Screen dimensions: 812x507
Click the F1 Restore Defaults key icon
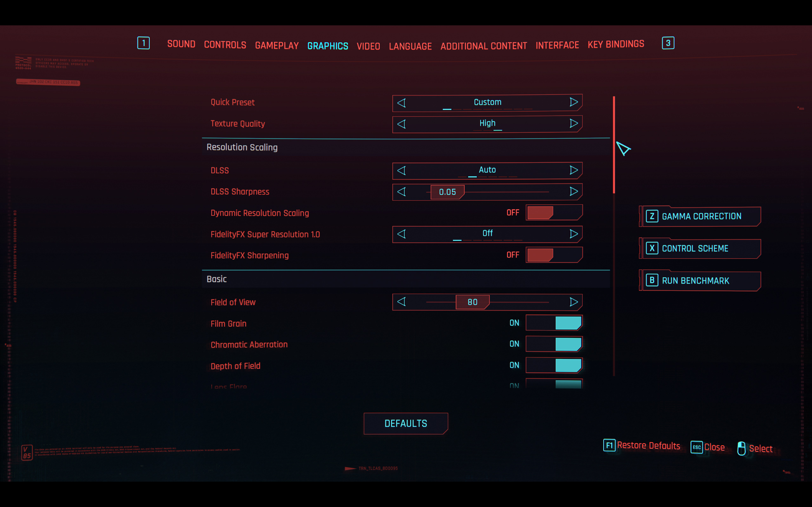609,445
